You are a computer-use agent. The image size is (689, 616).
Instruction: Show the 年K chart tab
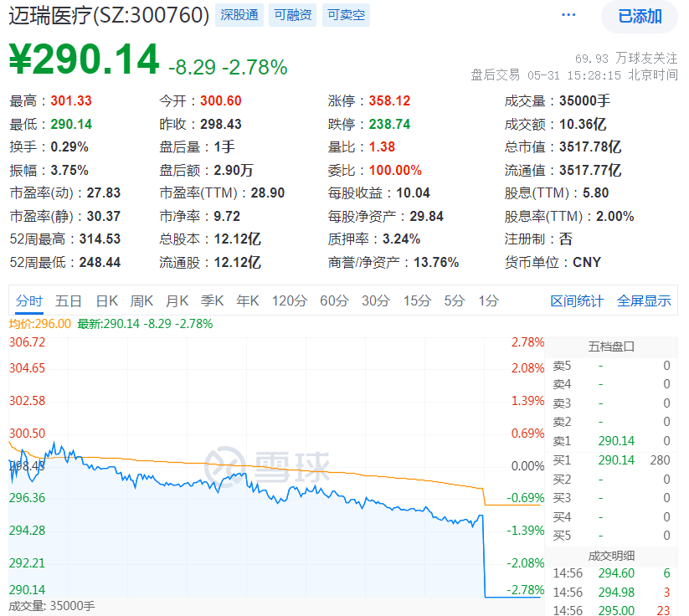coord(248,301)
